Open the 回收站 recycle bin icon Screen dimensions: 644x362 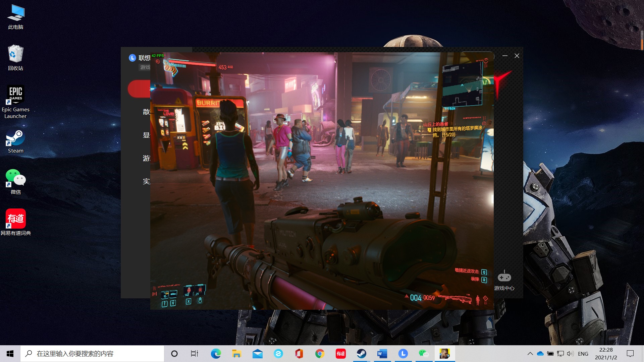[16, 58]
